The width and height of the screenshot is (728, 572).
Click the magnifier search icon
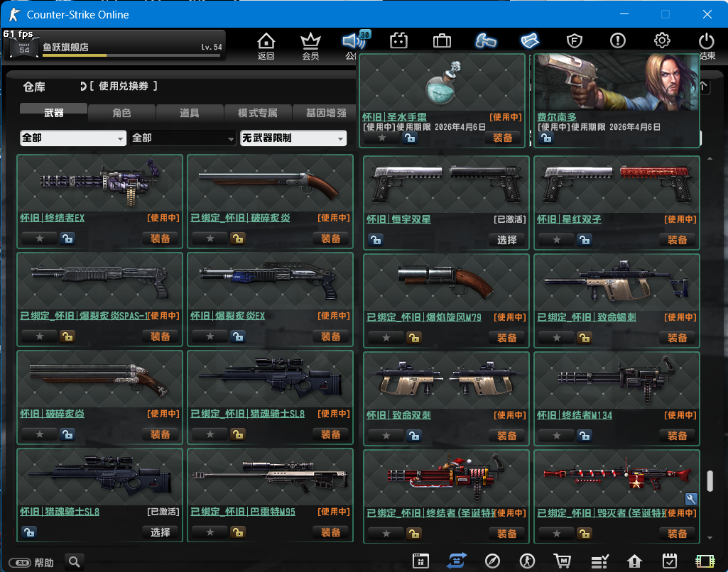75,562
